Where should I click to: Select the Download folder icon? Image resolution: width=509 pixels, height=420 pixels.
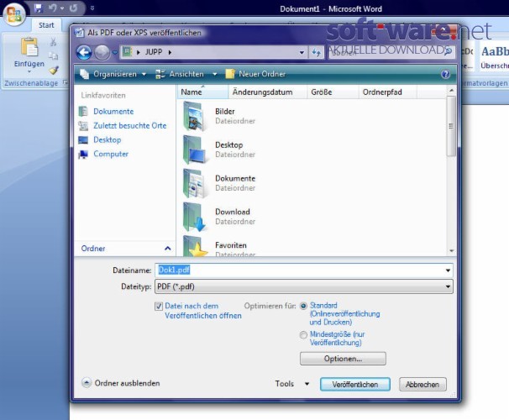pyautogui.click(x=195, y=217)
